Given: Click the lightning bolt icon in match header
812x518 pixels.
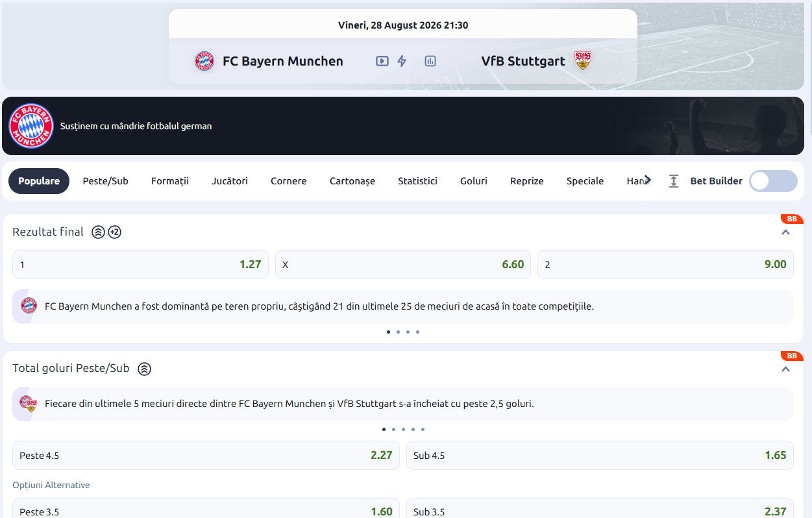Looking at the screenshot, I should click(x=402, y=61).
